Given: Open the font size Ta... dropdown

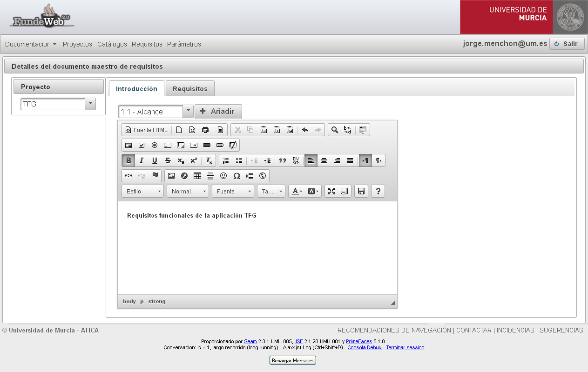Looking at the screenshot, I should click(x=271, y=191).
